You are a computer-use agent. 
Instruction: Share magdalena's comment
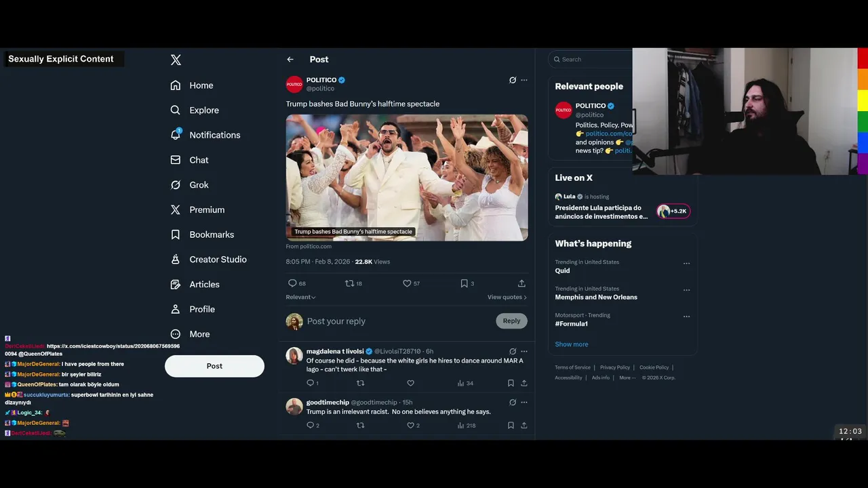coord(524,383)
